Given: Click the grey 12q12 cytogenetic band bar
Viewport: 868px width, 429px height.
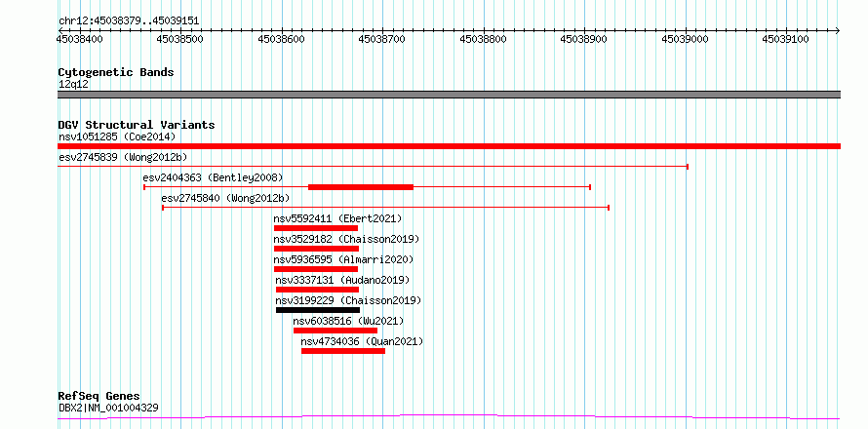Looking at the screenshot, I should (449, 95).
